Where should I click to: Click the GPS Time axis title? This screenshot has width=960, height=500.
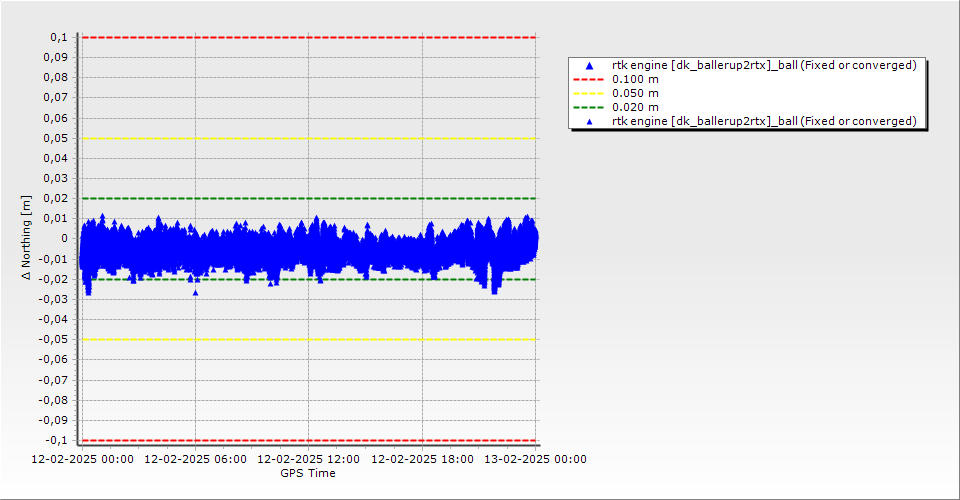(x=308, y=473)
